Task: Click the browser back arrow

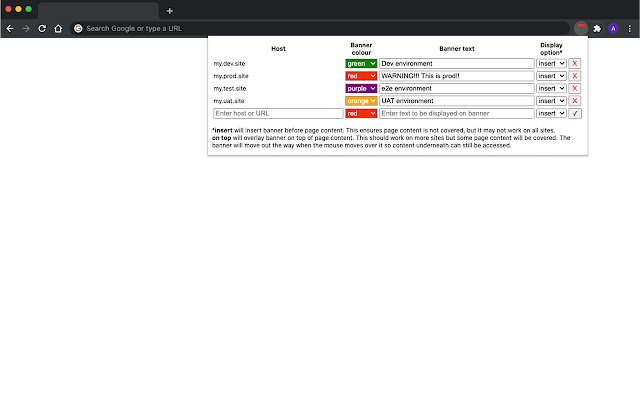Action: tap(10, 29)
